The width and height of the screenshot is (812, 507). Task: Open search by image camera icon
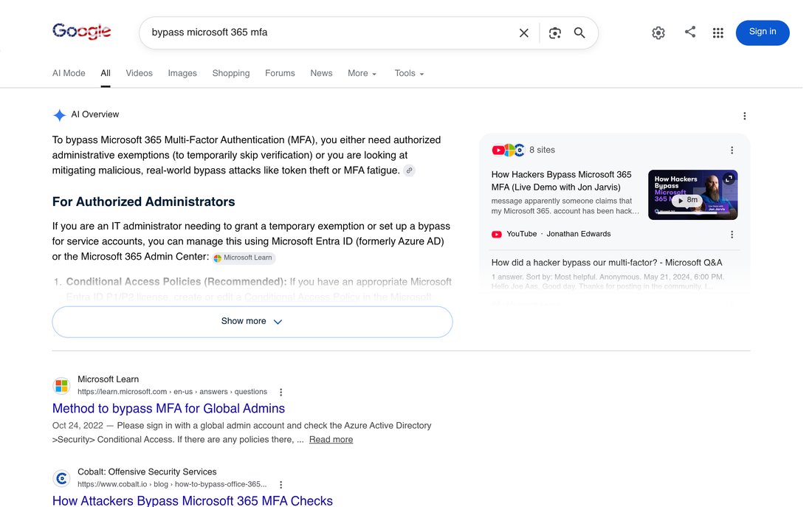(554, 32)
